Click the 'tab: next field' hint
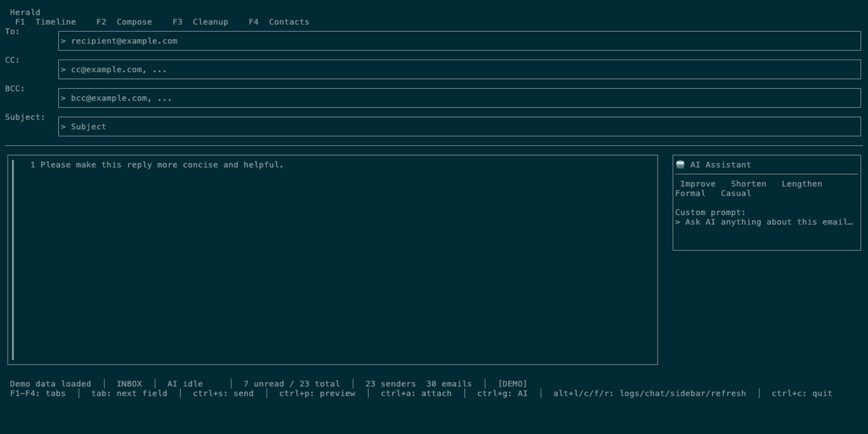868x434 pixels. click(x=129, y=393)
